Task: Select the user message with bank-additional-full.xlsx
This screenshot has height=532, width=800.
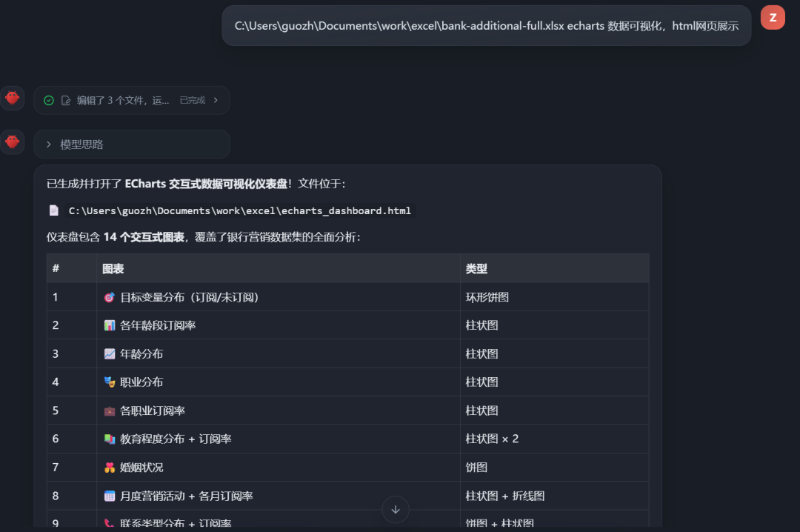Action: tap(486, 25)
